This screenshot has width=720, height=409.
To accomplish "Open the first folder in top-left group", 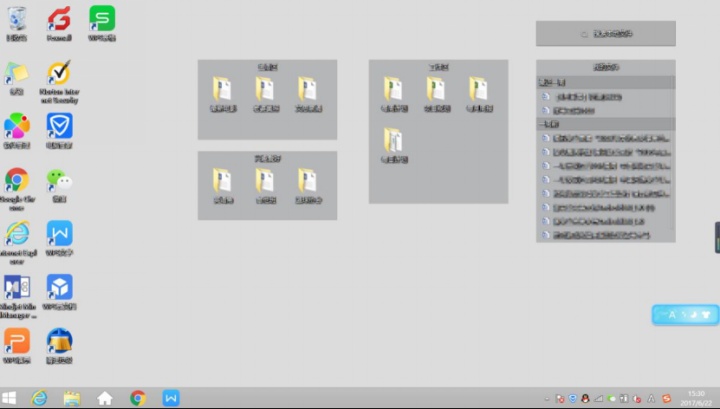I will pos(222,89).
